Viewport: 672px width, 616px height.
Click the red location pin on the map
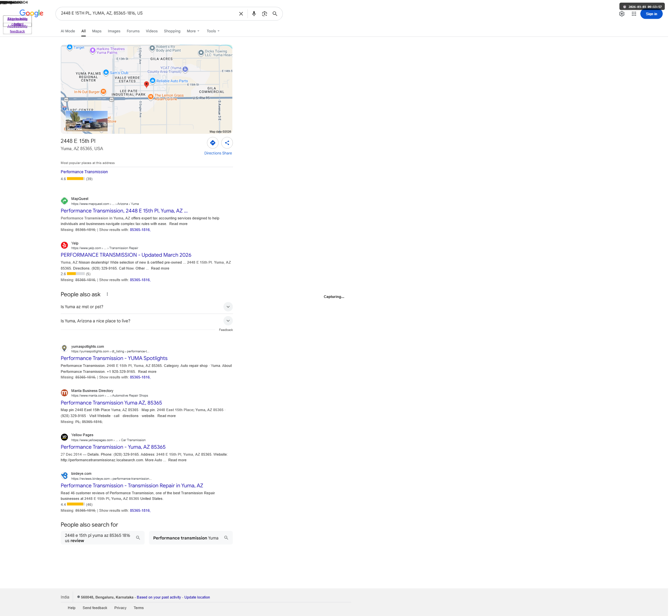[147, 85]
